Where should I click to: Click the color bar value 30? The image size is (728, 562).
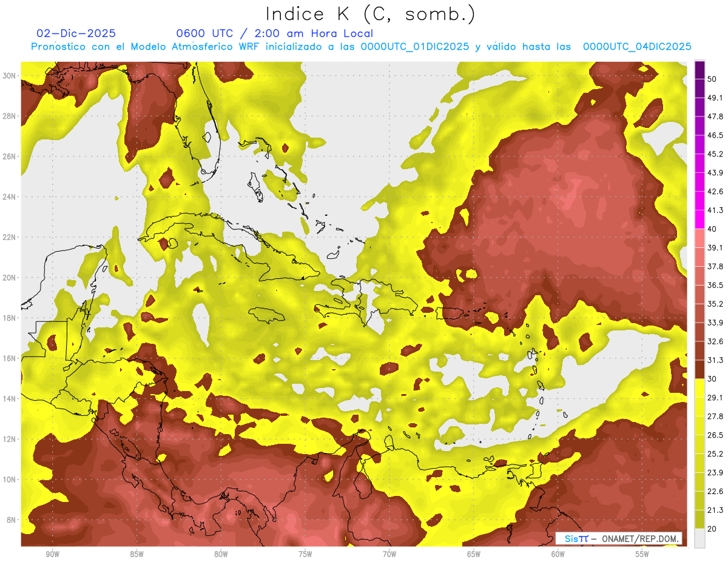pyautogui.click(x=712, y=379)
